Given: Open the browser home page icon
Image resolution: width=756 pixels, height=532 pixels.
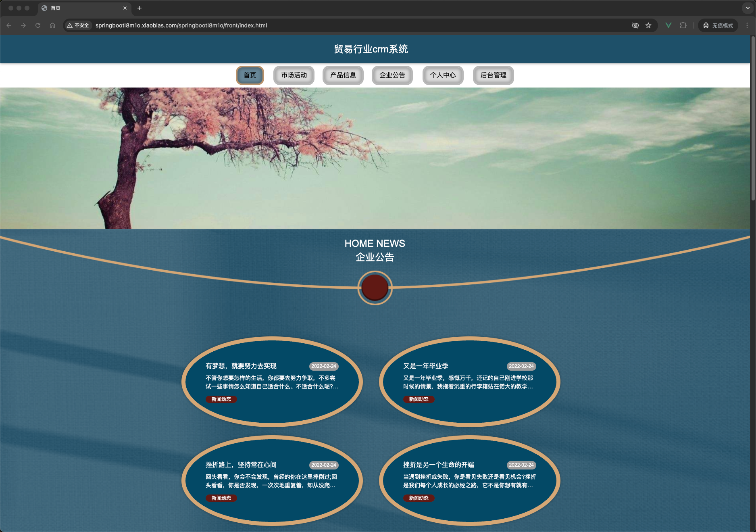Looking at the screenshot, I should click(52, 25).
